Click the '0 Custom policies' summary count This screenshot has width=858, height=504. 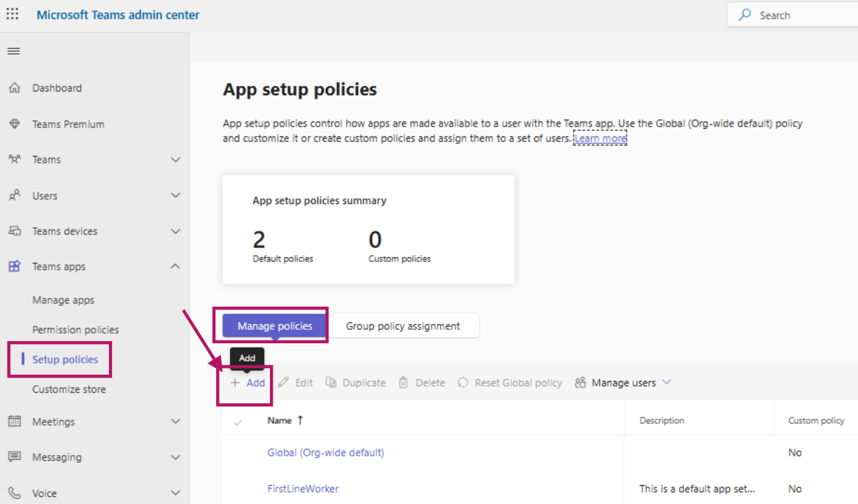(399, 246)
